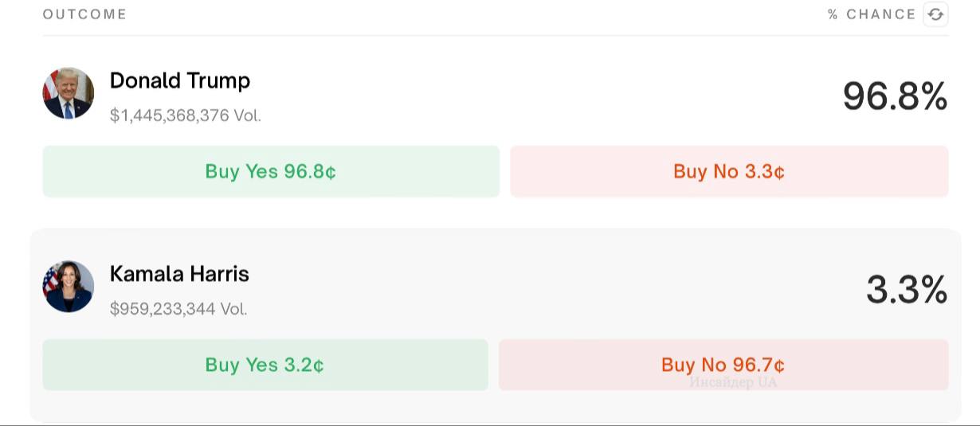Click the refresh icon beside % CHANCE
The width and height of the screenshot is (980, 426).
pos(935,14)
